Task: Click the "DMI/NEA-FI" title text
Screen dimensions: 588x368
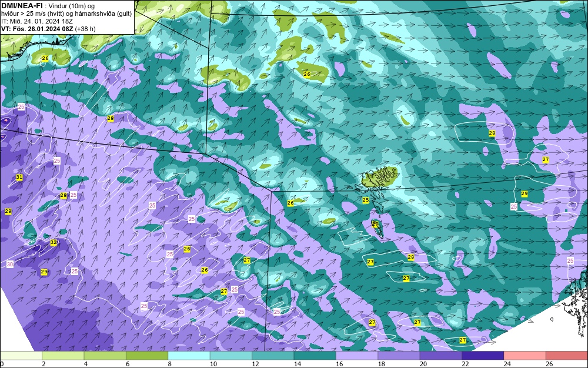Action: [22, 6]
